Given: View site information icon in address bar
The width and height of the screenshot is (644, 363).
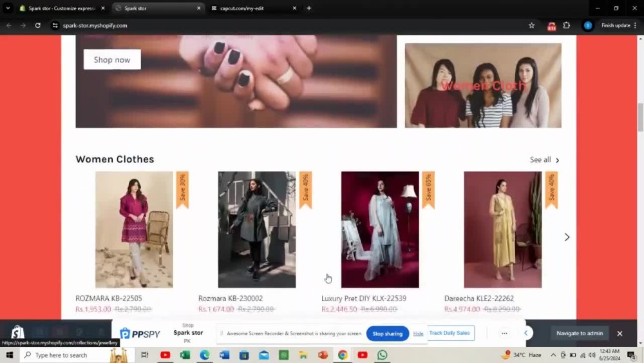Looking at the screenshot, I should (55, 26).
